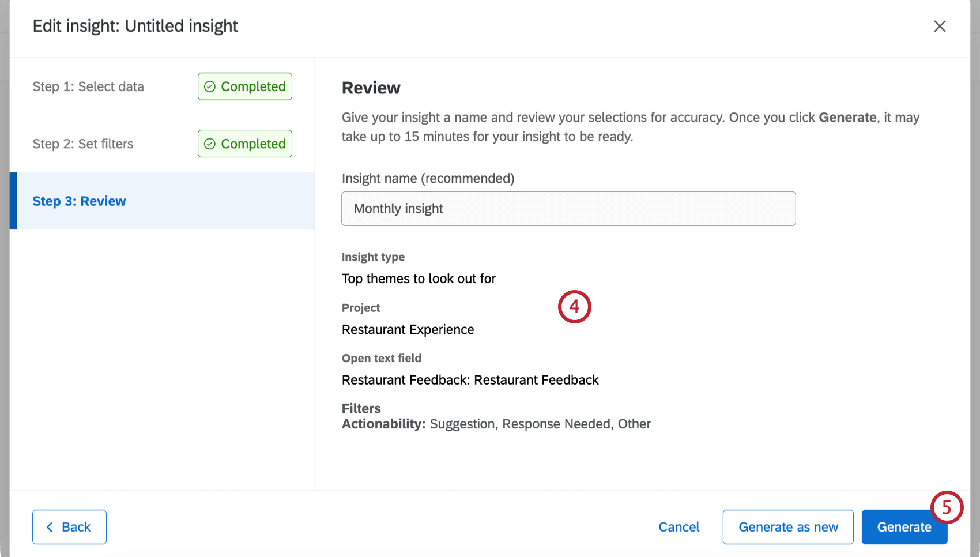The image size is (980, 557).
Task: Select the Step 1 Completed status pill
Action: [x=244, y=86]
